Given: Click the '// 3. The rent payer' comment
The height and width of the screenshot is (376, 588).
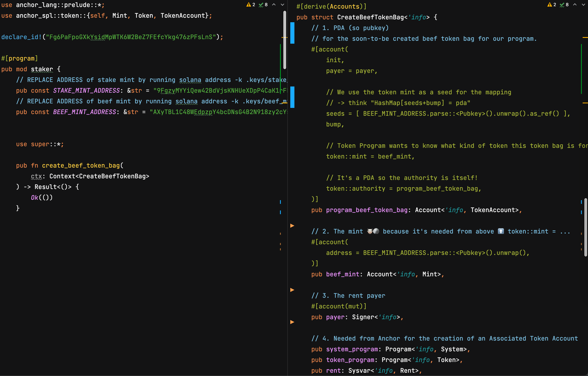Looking at the screenshot, I should [x=348, y=296].
